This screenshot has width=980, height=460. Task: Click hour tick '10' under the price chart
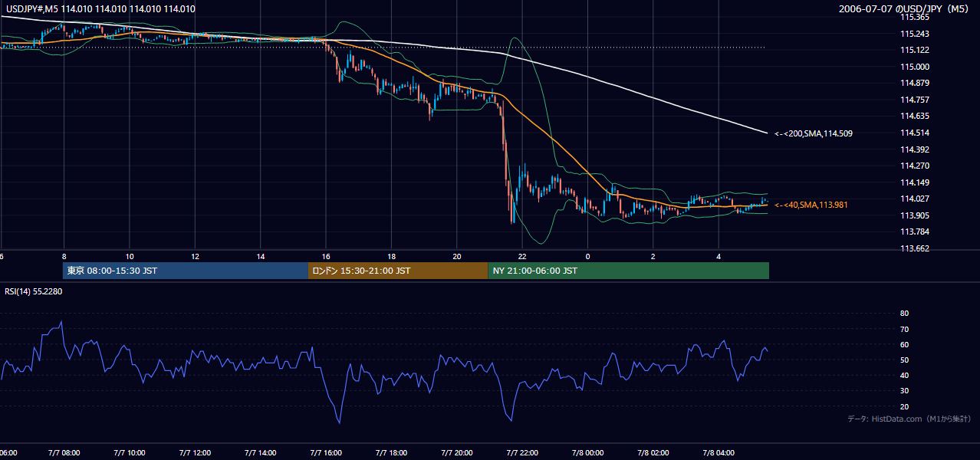pyautogui.click(x=129, y=256)
